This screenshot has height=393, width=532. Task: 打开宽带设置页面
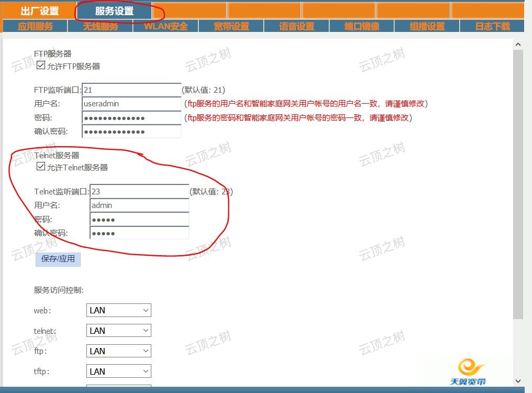click(231, 25)
